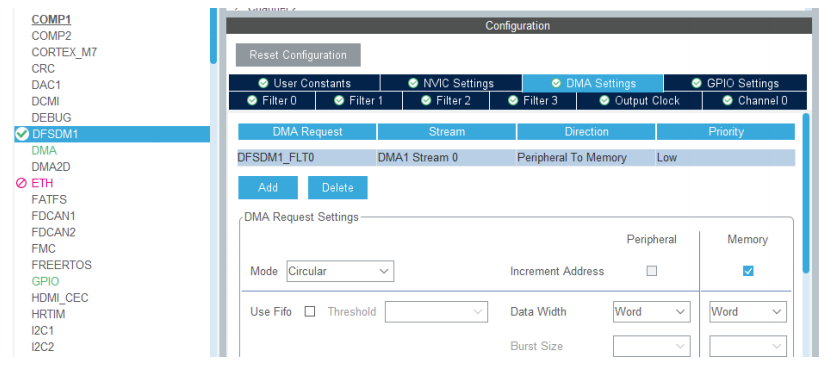Select FMC in the peripheral list
This screenshot has width=826, height=368.
(x=43, y=248)
